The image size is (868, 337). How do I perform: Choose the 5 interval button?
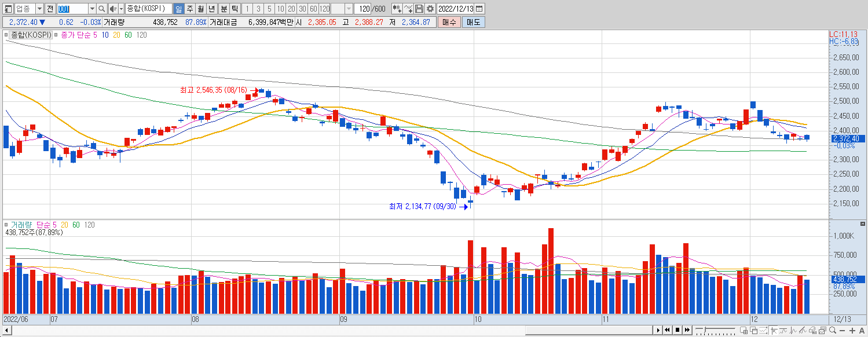(269, 9)
